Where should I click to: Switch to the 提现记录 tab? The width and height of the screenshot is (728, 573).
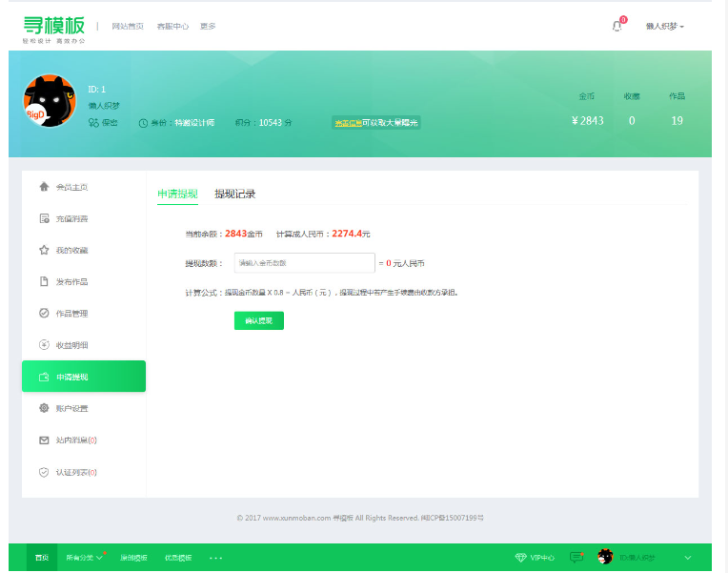234,194
